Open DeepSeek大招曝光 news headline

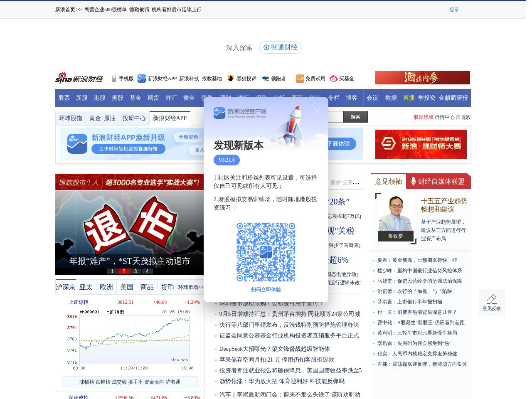pos(274,349)
